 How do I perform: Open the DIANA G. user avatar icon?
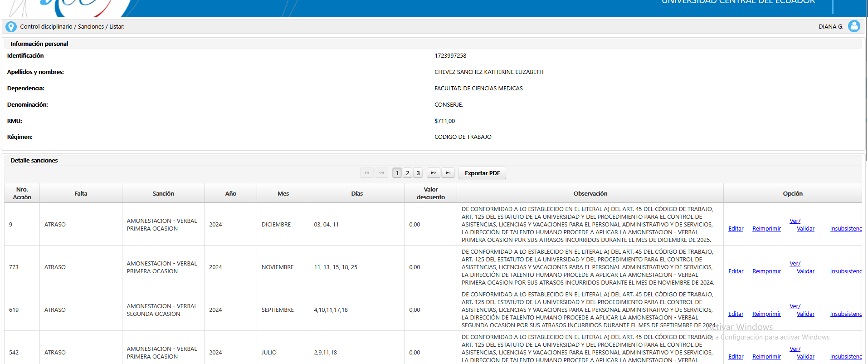click(854, 26)
